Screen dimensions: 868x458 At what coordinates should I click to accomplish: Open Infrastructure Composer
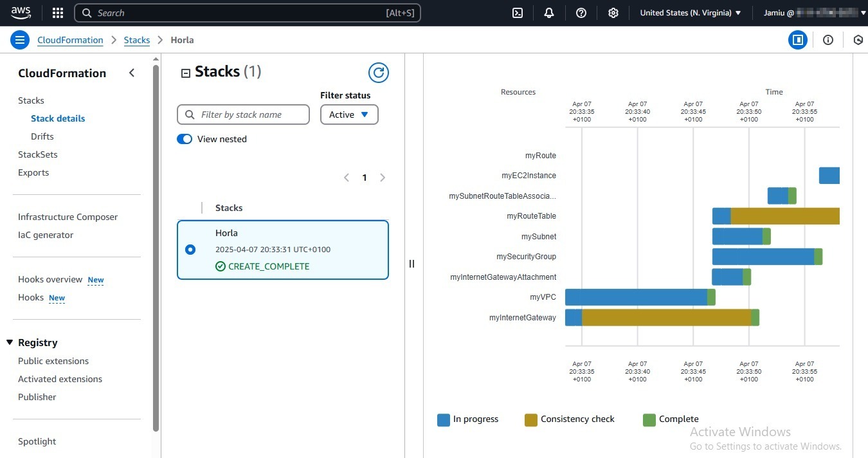pyautogui.click(x=68, y=217)
